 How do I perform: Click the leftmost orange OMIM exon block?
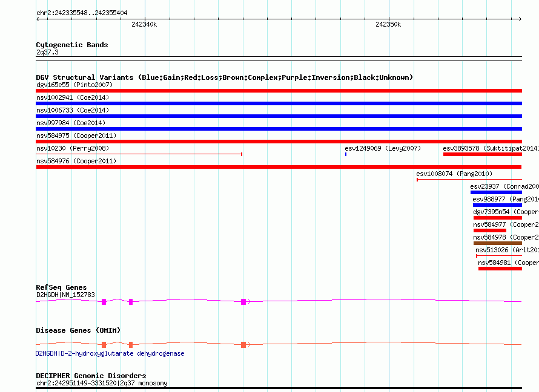[104, 345]
